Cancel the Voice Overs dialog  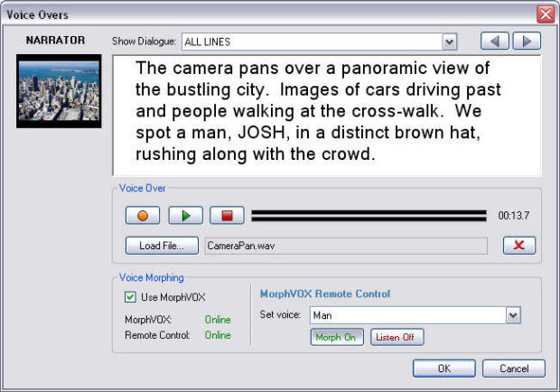click(x=513, y=369)
